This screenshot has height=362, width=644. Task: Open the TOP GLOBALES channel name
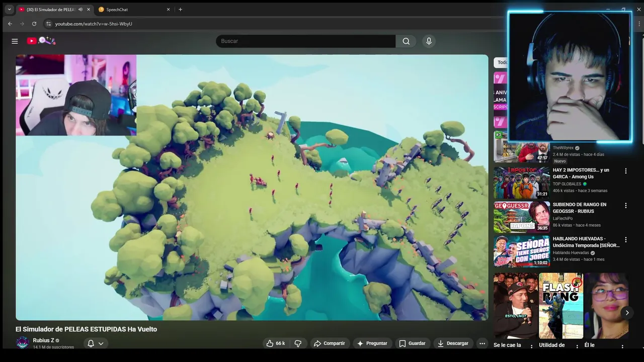point(567,184)
